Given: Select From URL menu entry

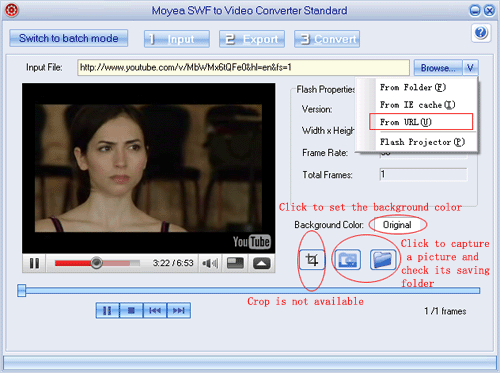Looking at the screenshot, I should (421, 122).
